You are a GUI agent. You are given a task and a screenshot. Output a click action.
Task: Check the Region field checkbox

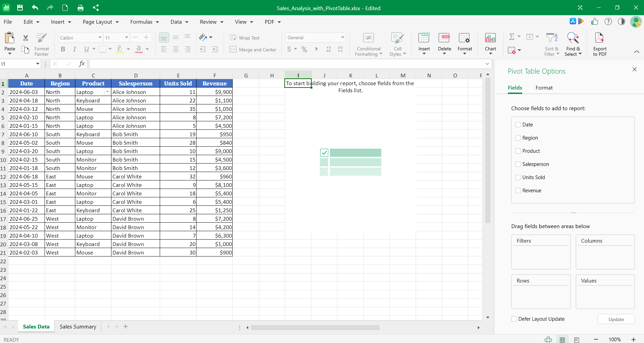518,138
